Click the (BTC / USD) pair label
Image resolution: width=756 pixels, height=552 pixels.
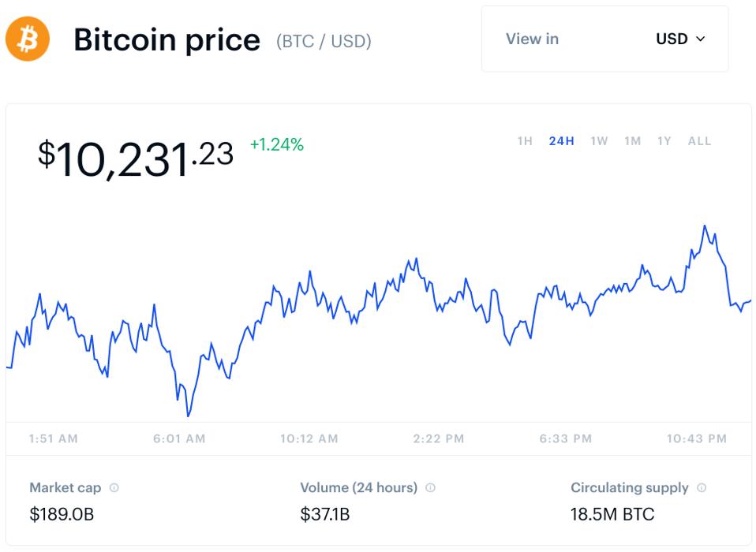click(x=324, y=41)
